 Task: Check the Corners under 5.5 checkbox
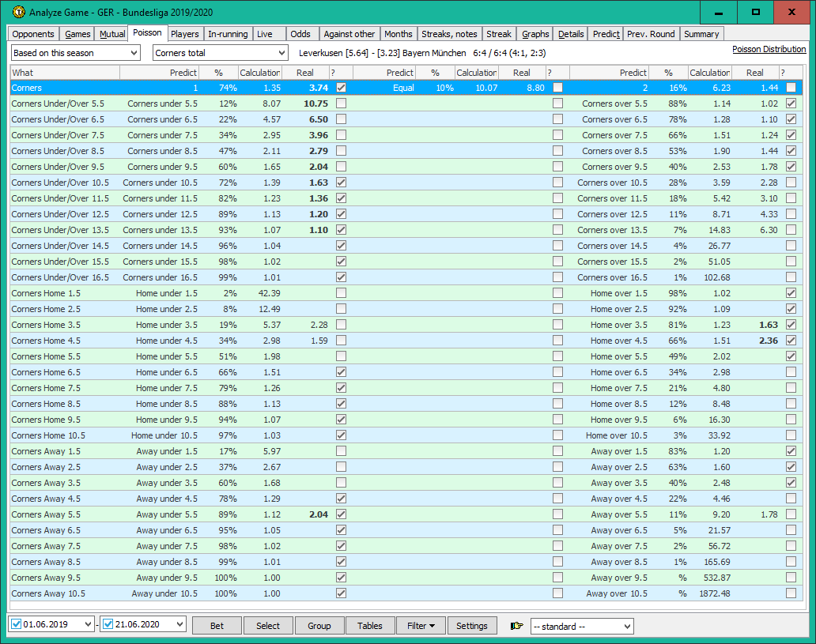point(341,104)
